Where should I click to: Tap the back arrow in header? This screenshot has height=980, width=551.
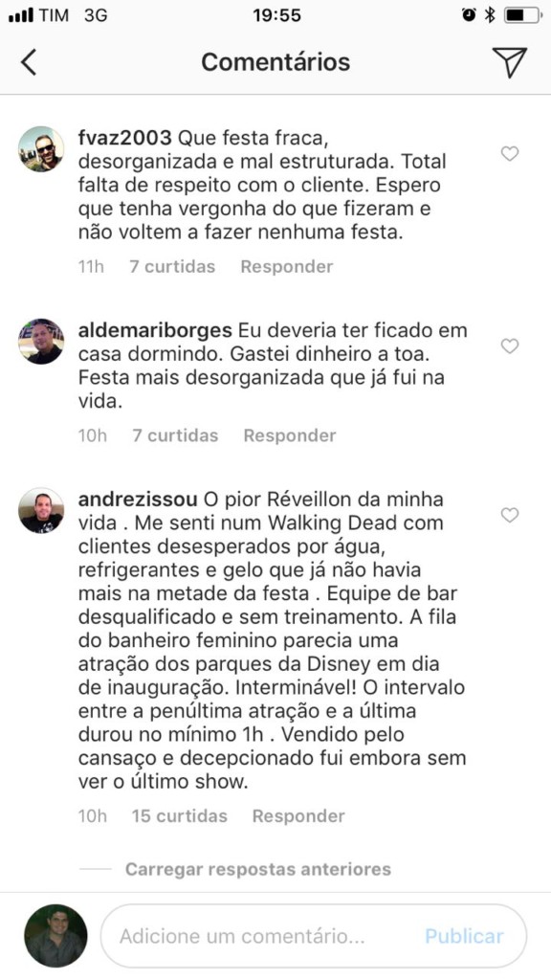[x=28, y=62]
